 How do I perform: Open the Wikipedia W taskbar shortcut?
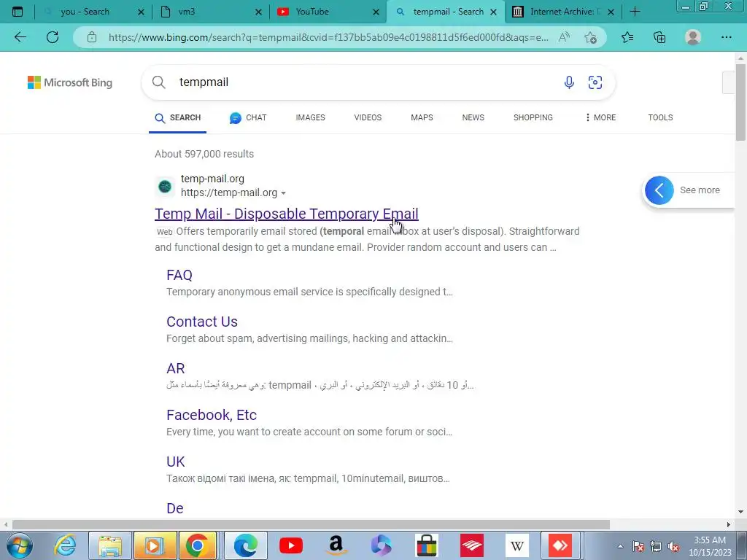pos(517,545)
